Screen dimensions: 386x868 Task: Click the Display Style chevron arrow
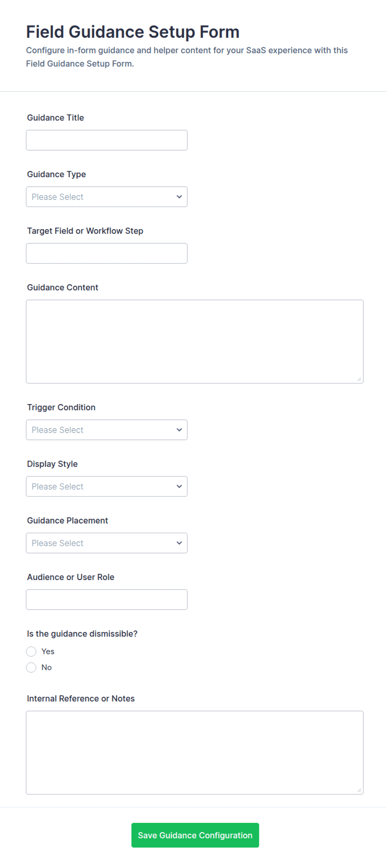[179, 486]
